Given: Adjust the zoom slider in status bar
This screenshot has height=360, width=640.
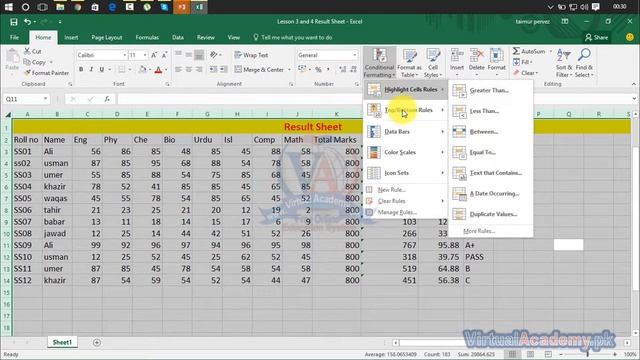Looking at the screenshot, I should [x=588, y=354].
